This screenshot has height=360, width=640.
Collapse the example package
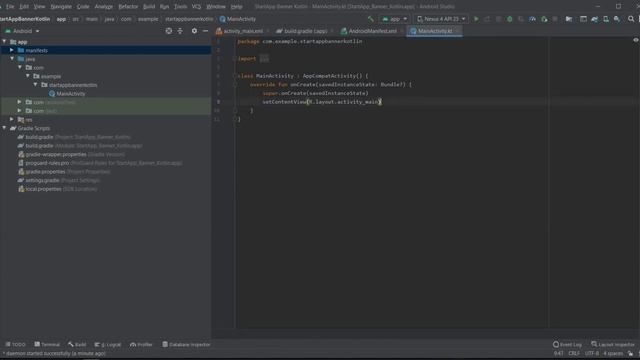pos(28,76)
